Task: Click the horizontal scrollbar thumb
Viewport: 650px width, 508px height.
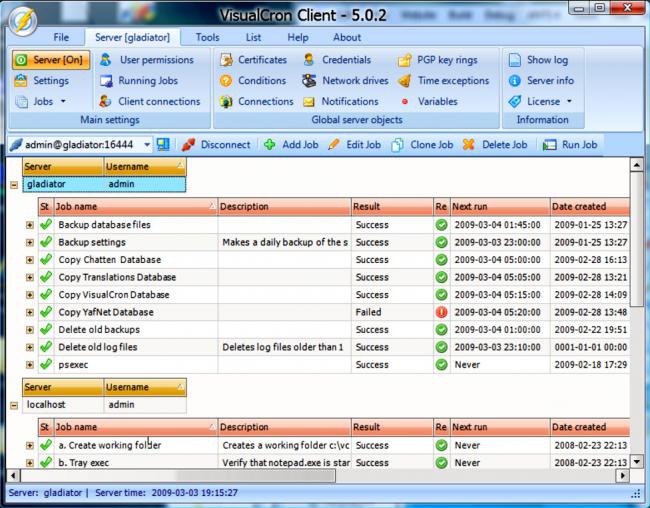Action: pos(178,476)
